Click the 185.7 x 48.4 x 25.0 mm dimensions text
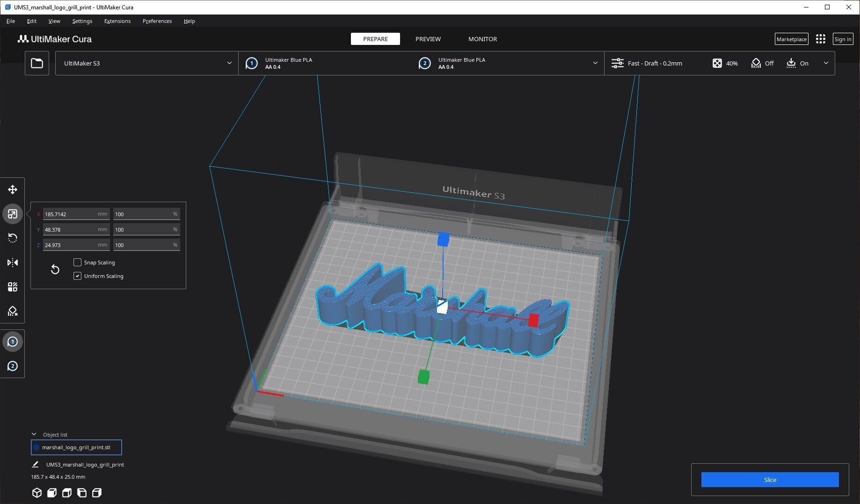Image resolution: width=860 pixels, height=504 pixels. (58, 477)
